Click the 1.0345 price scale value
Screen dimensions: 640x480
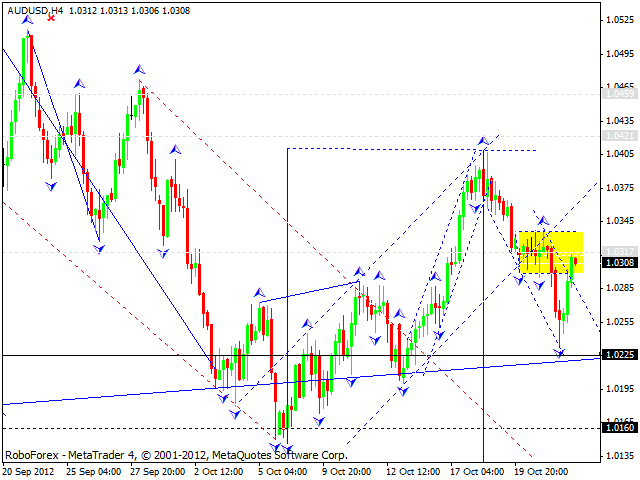point(620,221)
